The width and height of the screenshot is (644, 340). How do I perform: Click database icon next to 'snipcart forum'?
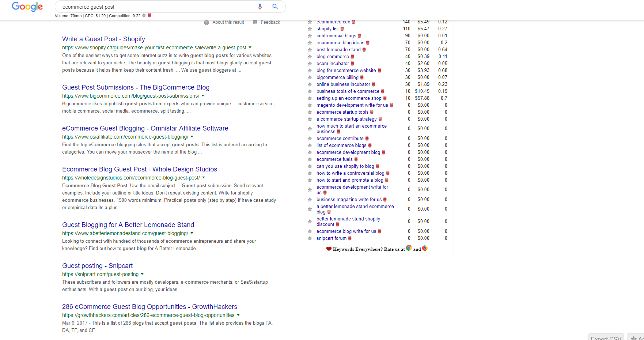pos(350,238)
